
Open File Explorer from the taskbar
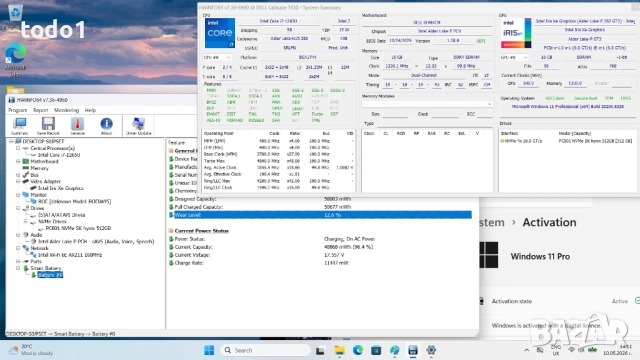pos(339,350)
